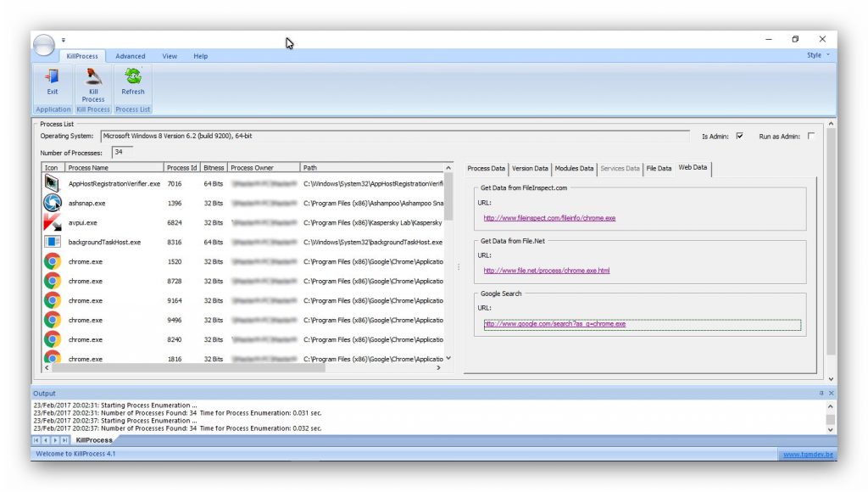Click the ashsnap.exe application icon
Image resolution: width=868 pixels, height=492 pixels.
pos(52,203)
